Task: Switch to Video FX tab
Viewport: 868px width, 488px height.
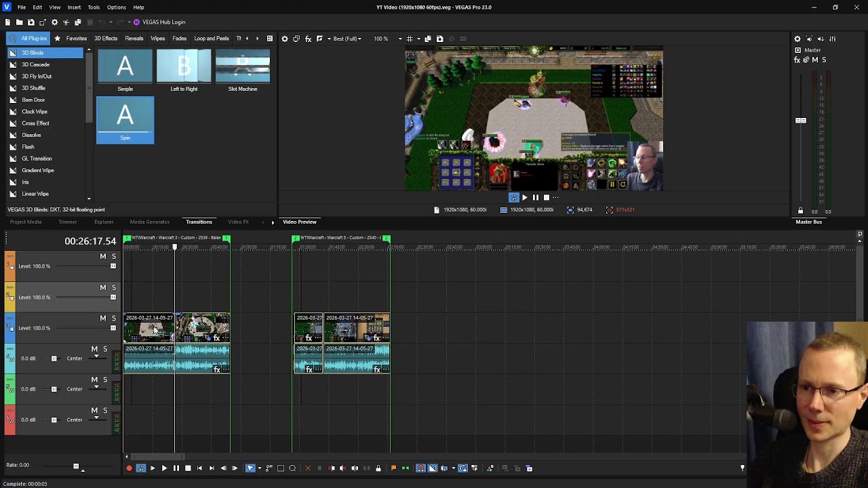Action: (x=238, y=222)
